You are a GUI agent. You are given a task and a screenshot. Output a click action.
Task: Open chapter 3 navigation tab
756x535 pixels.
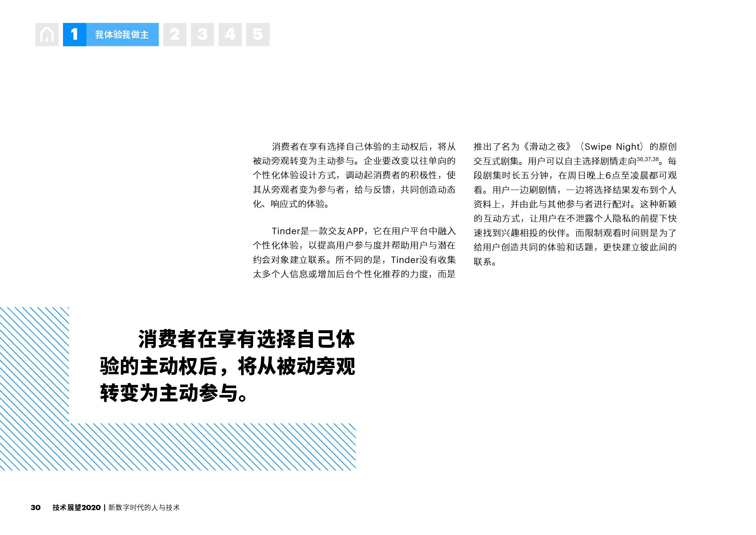pos(202,35)
